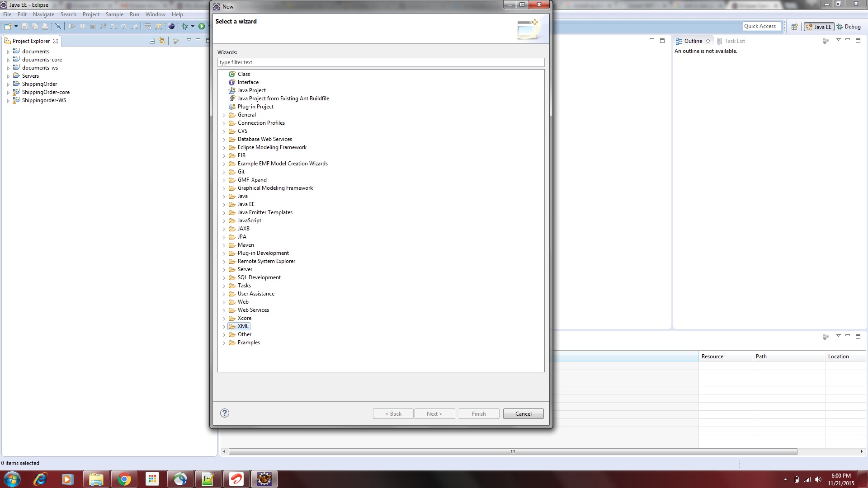
Task: Click the Cancel button in the New dialog
Action: 524,413
